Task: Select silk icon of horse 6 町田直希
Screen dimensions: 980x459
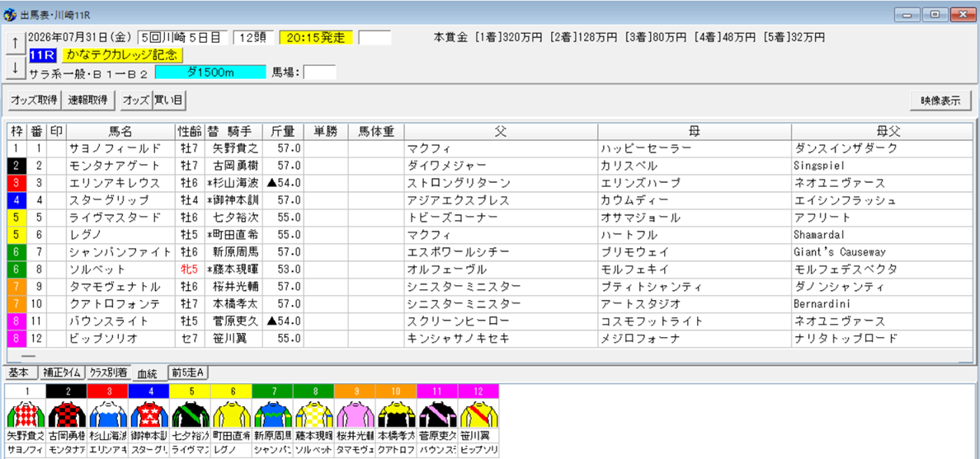Action: [x=231, y=413]
